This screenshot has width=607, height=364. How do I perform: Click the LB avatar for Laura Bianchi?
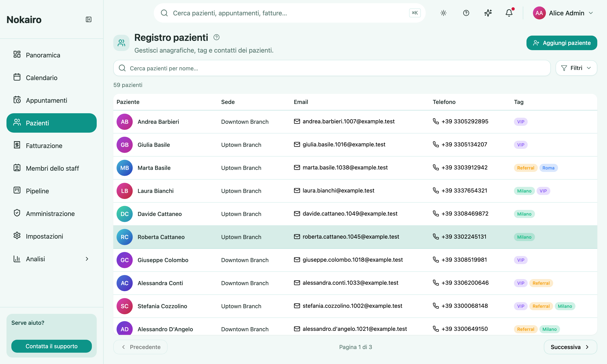[125, 191]
